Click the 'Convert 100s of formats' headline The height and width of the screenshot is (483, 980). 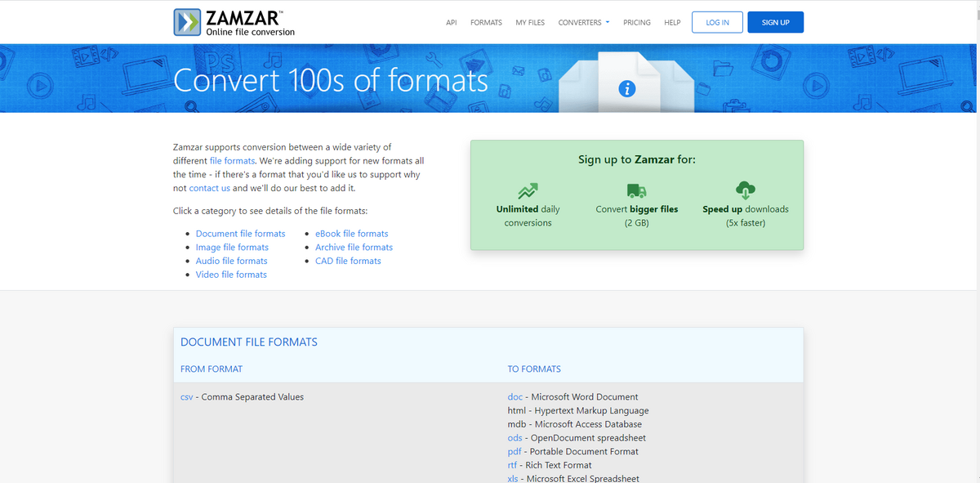pos(331,80)
